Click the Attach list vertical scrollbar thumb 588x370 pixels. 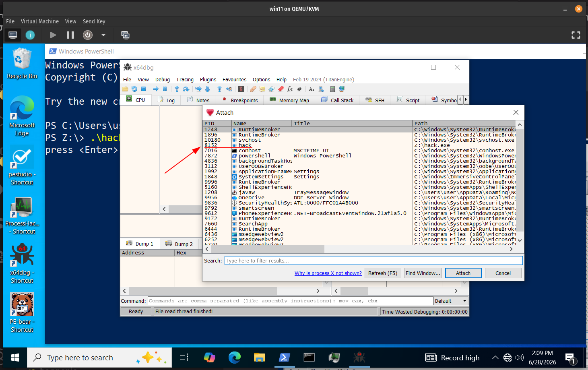[x=520, y=180]
